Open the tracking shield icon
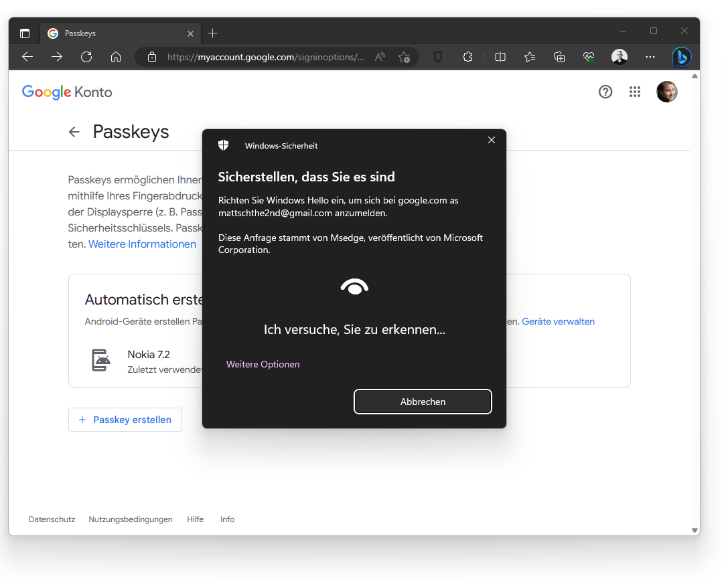Viewport: 728px width, 585px height. pos(438,57)
